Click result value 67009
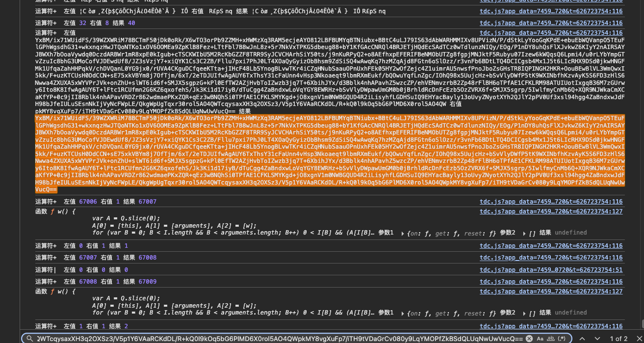 click(x=148, y=282)
